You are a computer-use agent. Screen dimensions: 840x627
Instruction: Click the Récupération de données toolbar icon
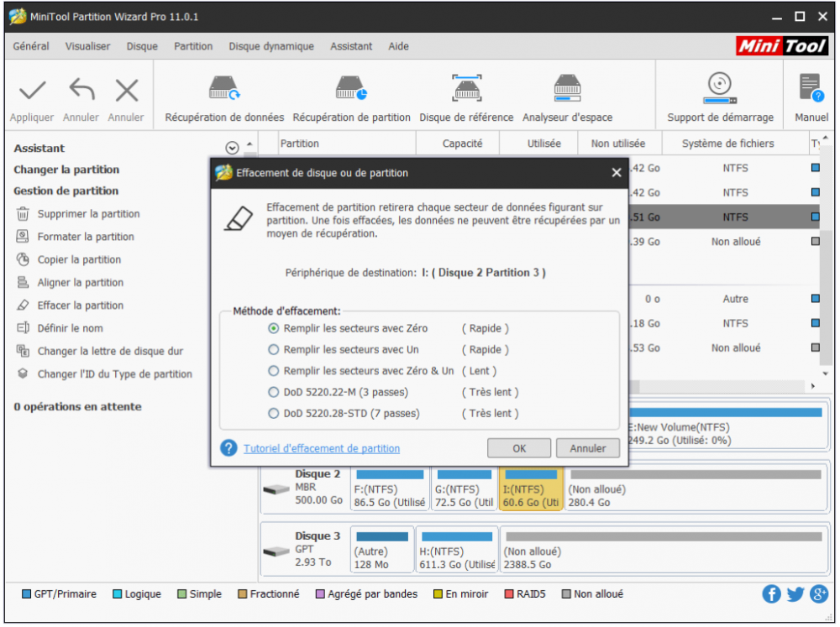224,89
